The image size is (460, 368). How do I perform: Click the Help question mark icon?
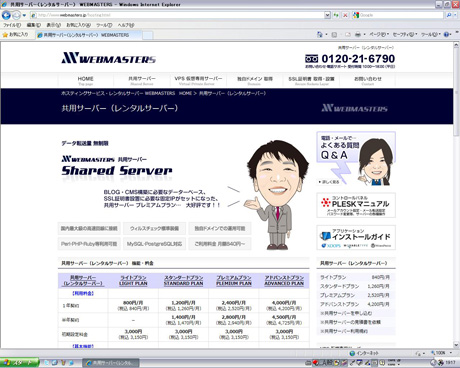(x=446, y=34)
